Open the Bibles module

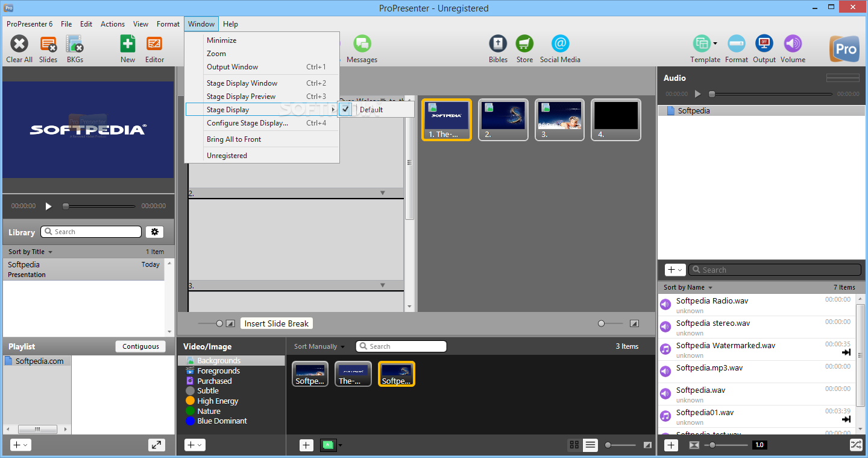(498, 44)
